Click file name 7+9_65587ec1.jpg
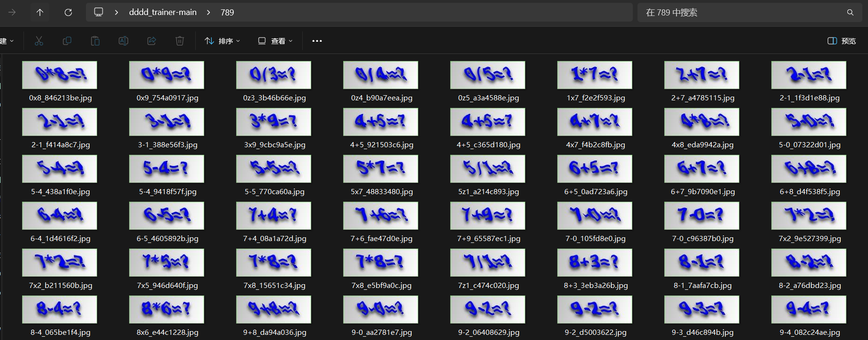Image resolution: width=868 pixels, height=340 pixels. click(489, 239)
